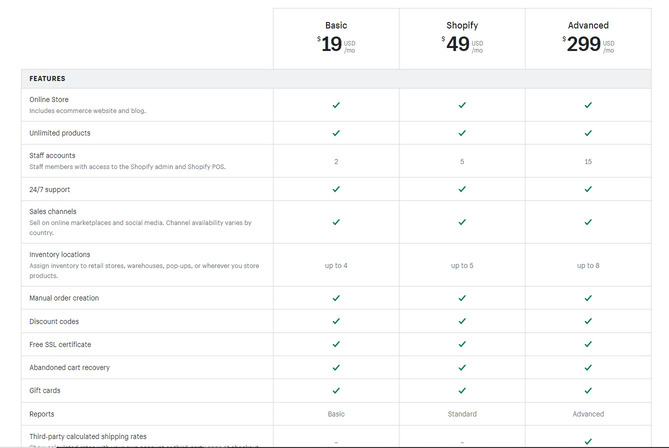This screenshot has height=448, width=669.
Task: Click the Reports feature label
Action: pos(42,414)
